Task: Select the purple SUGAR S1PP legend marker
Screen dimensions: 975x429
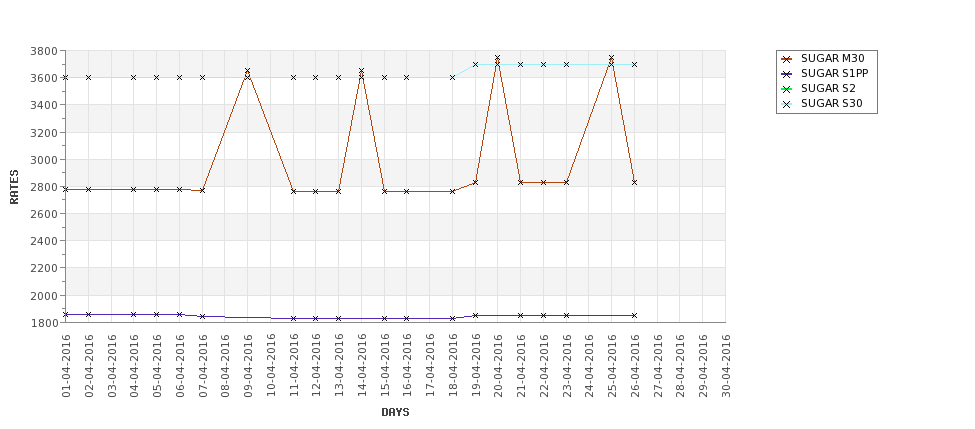Action: (787, 74)
